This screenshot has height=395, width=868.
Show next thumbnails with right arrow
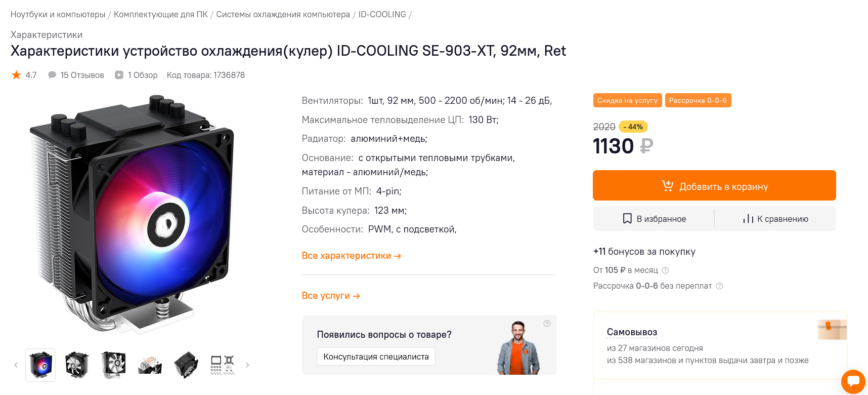(x=247, y=365)
